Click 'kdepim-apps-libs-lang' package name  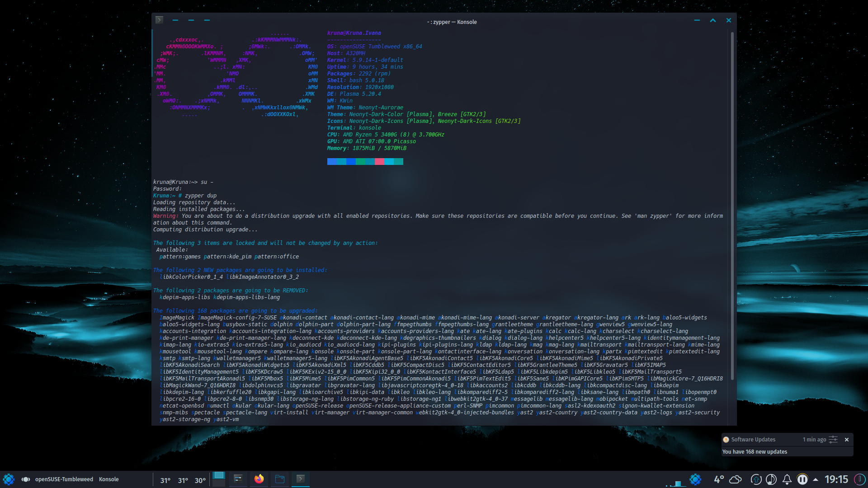[247, 297]
